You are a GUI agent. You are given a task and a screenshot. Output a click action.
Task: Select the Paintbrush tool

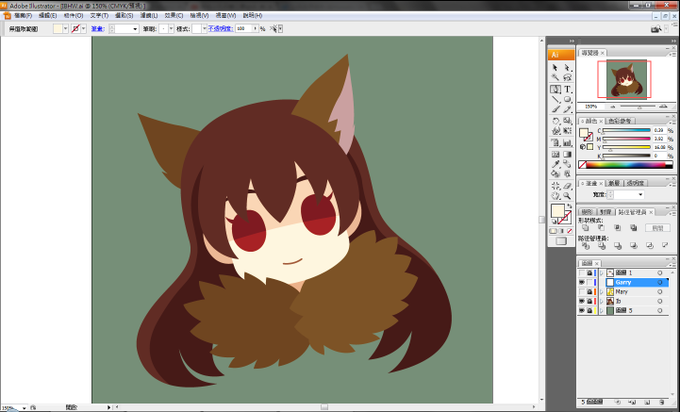(555, 109)
